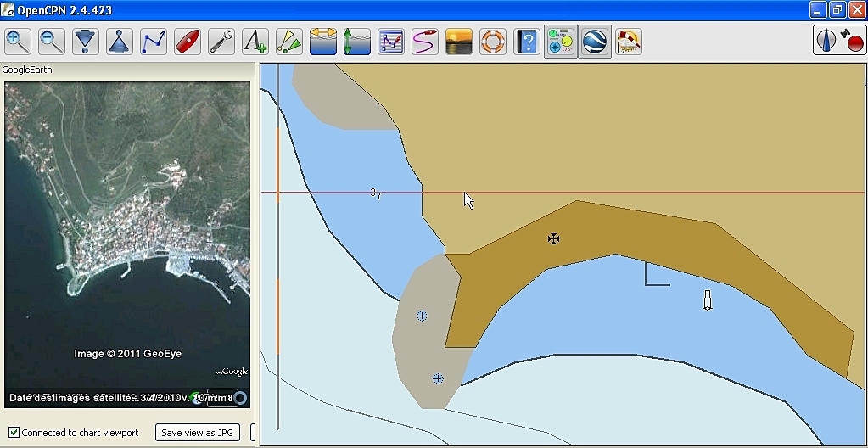Shift to larger scale chart icon

point(85,42)
